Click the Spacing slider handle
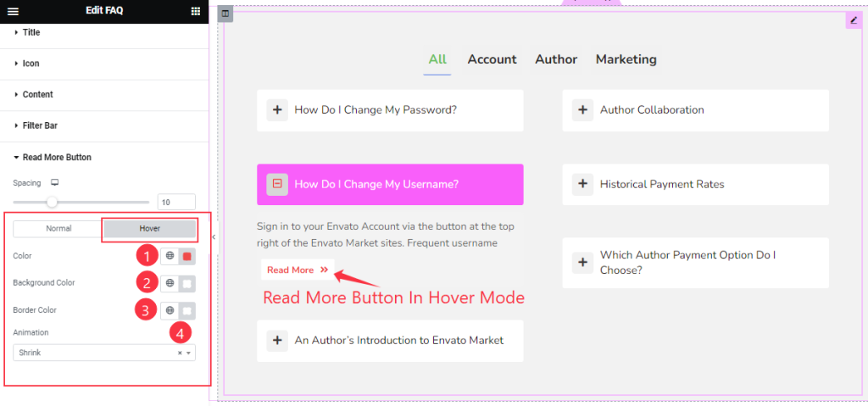The width and height of the screenshot is (868, 406). point(52,203)
